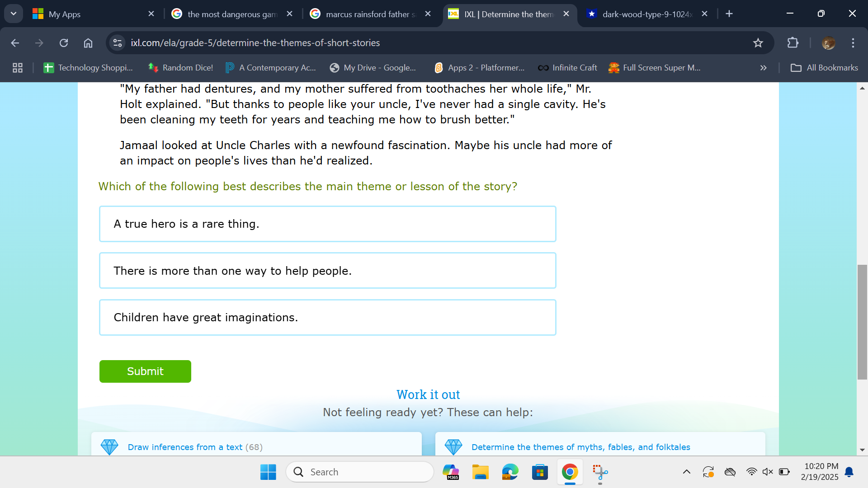Viewport: 868px width, 488px height.
Task: Open the Snipping Tool in the taskbar
Action: coord(600,472)
